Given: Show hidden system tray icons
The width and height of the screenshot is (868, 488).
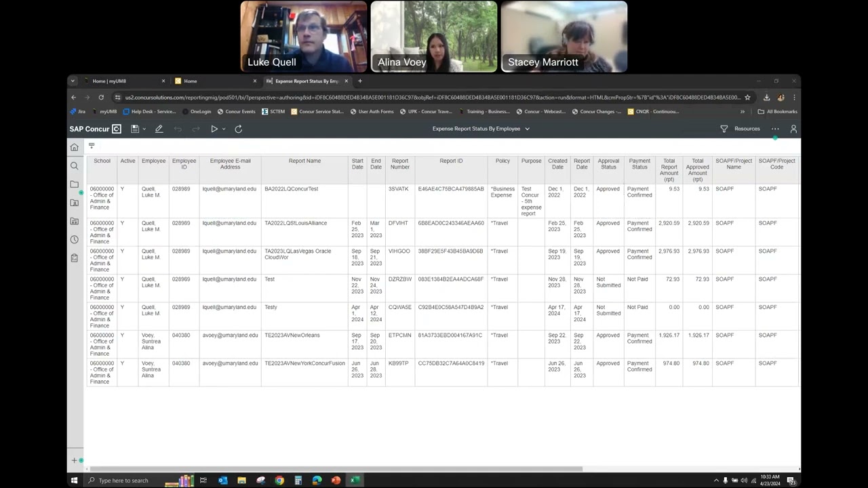Looking at the screenshot, I should pyautogui.click(x=716, y=481).
